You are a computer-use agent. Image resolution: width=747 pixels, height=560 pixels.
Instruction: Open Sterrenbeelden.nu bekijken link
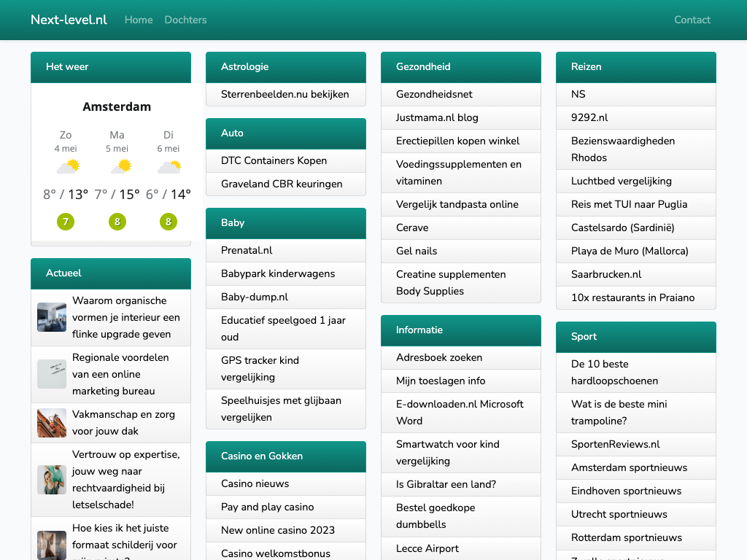285,94
